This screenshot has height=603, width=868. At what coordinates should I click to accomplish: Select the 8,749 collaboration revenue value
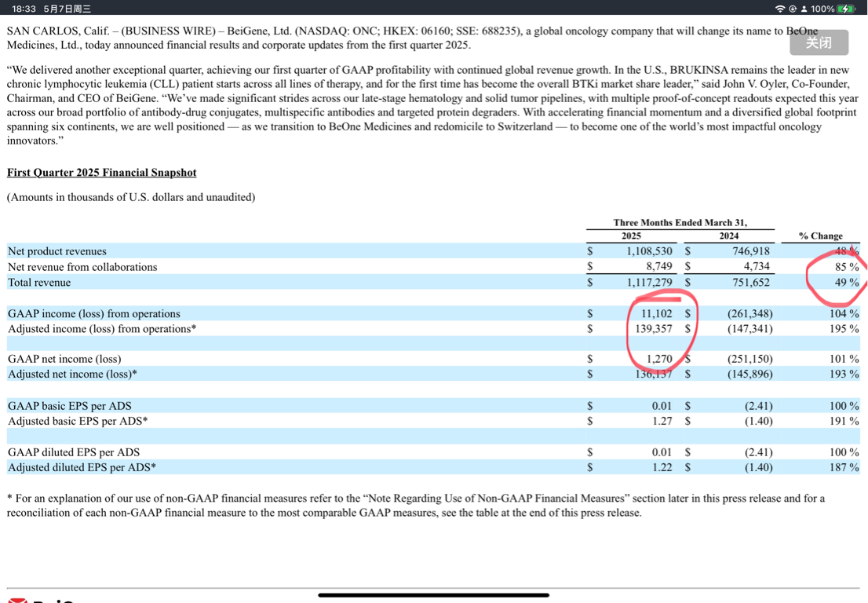point(658,266)
